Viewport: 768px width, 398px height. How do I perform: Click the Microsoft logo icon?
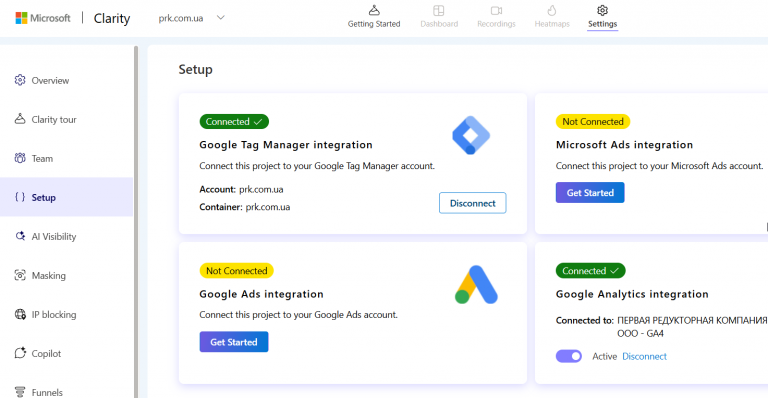[22, 18]
